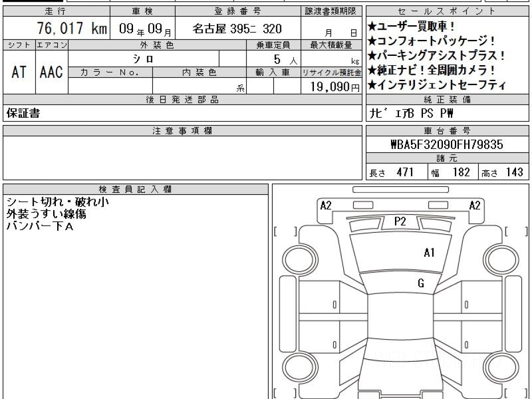Click the G mark on the windshield

(x=421, y=284)
